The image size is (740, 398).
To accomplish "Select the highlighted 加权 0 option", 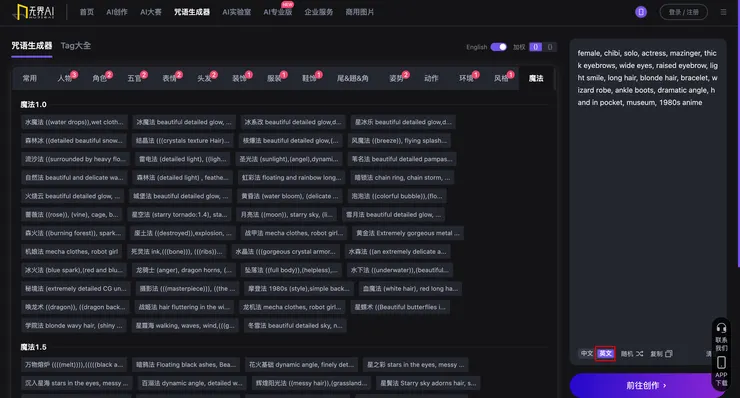I will click(x=535, y=47).
